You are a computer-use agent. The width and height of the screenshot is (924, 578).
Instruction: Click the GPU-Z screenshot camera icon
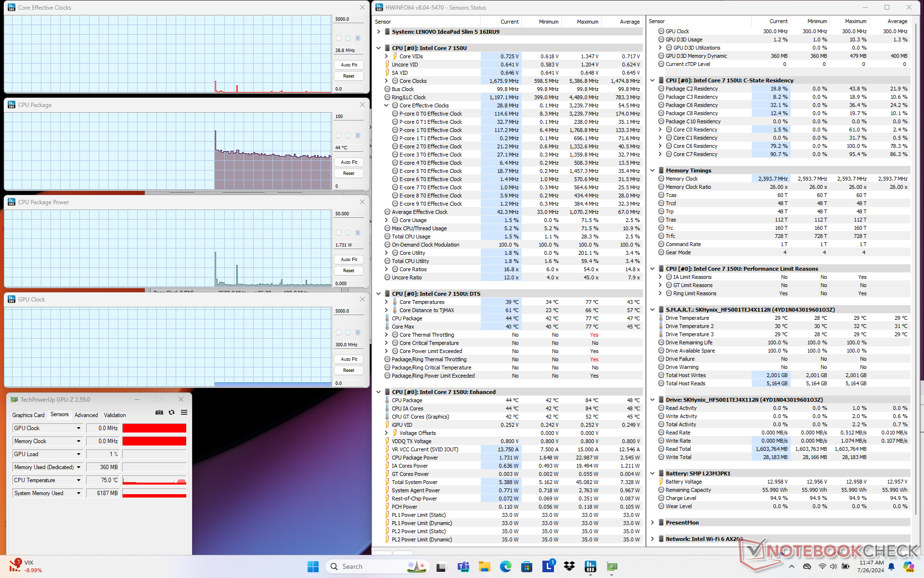pos(159,413)
